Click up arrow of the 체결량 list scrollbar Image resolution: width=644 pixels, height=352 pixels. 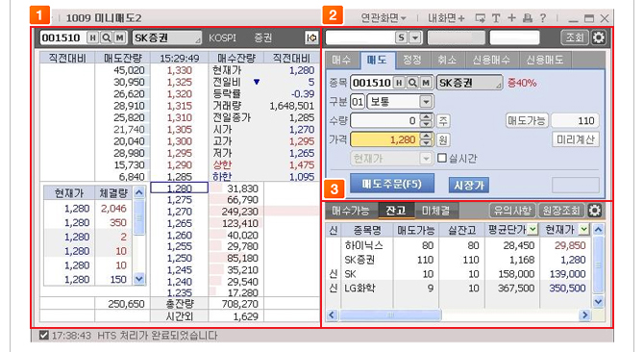(139, 192)
